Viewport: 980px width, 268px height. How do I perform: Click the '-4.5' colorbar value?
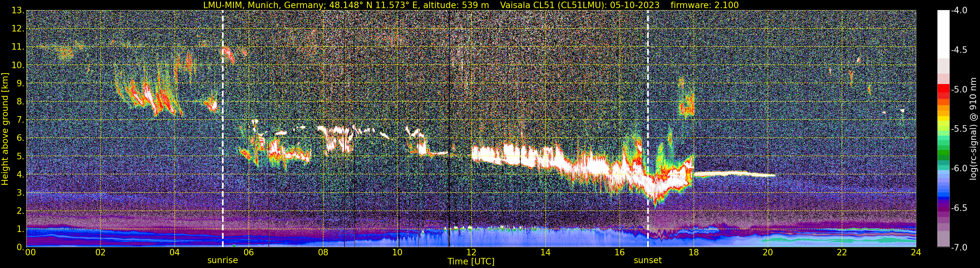(x=959, y=50)
